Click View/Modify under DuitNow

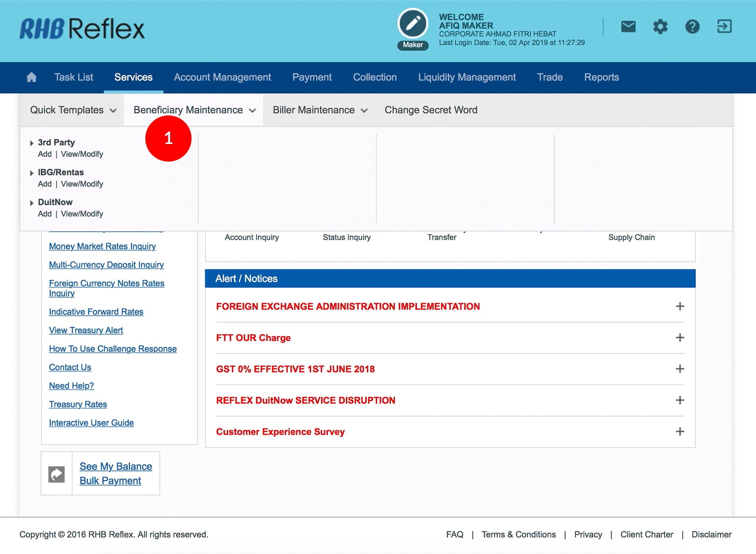pos(82,214)
